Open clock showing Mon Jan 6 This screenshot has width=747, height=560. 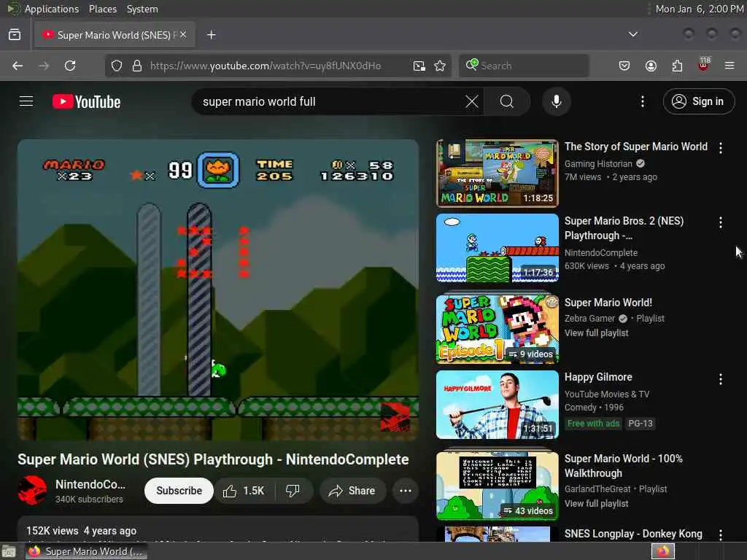[x=700, y=9]
